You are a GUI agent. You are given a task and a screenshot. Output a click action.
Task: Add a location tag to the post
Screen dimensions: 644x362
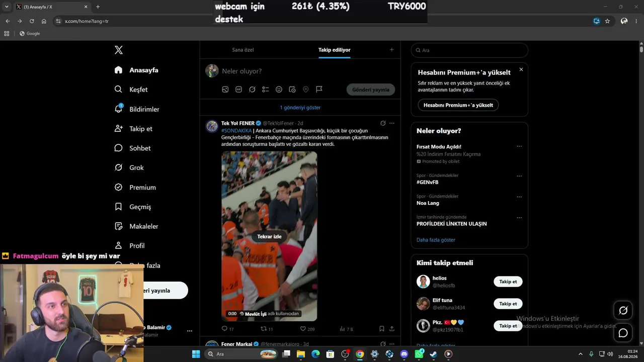[305, 89]
